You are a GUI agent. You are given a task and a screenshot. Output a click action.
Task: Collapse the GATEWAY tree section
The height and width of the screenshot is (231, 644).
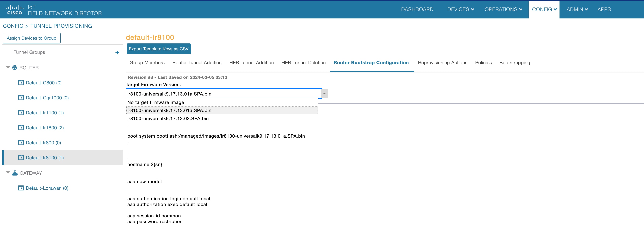point(8,172)
